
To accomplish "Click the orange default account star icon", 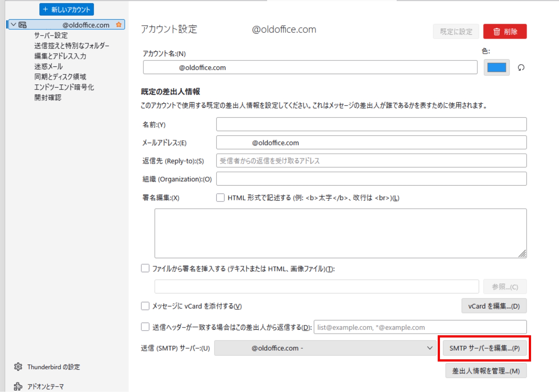I will [x=119, y=25].
